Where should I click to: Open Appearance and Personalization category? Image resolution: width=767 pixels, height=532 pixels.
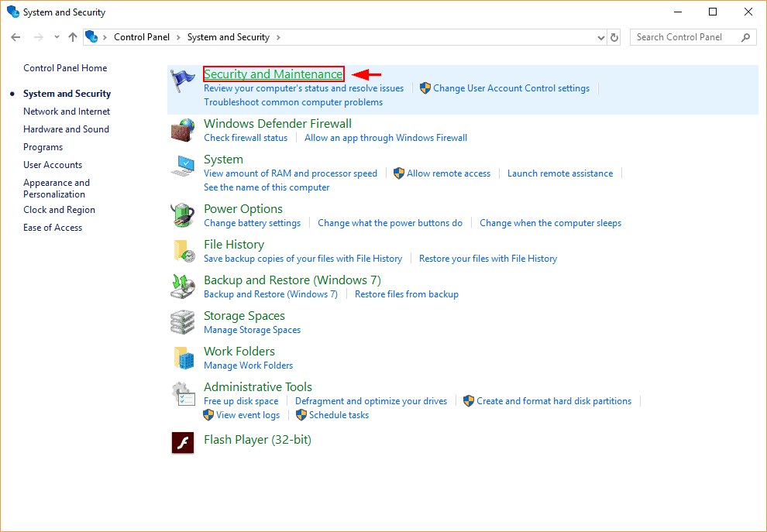[57, 188]
